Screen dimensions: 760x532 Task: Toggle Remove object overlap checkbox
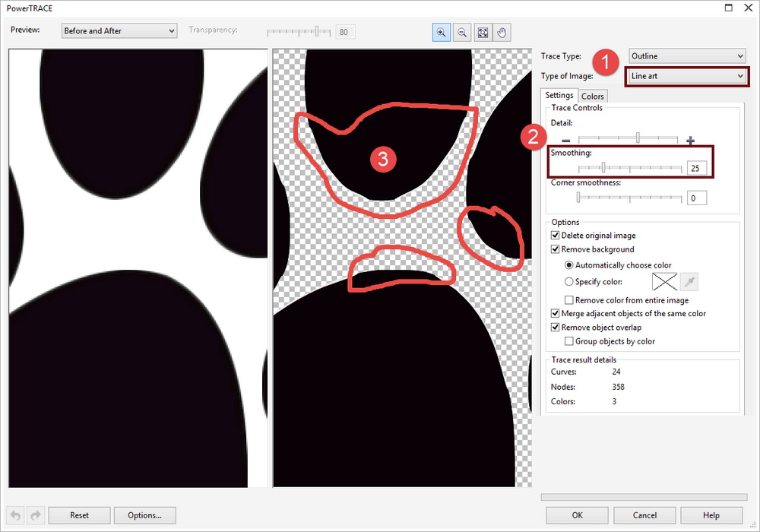pos(555,328)
